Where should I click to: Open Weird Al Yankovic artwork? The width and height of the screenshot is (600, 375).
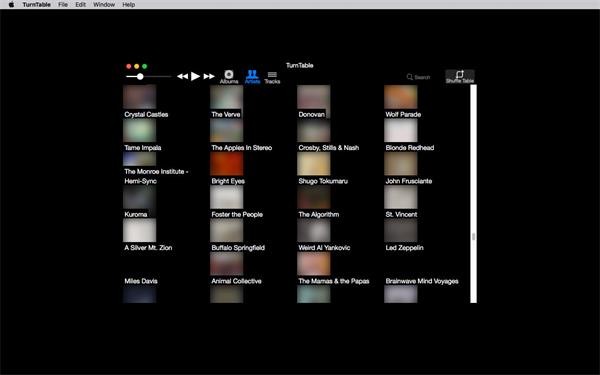click(314, 230)
